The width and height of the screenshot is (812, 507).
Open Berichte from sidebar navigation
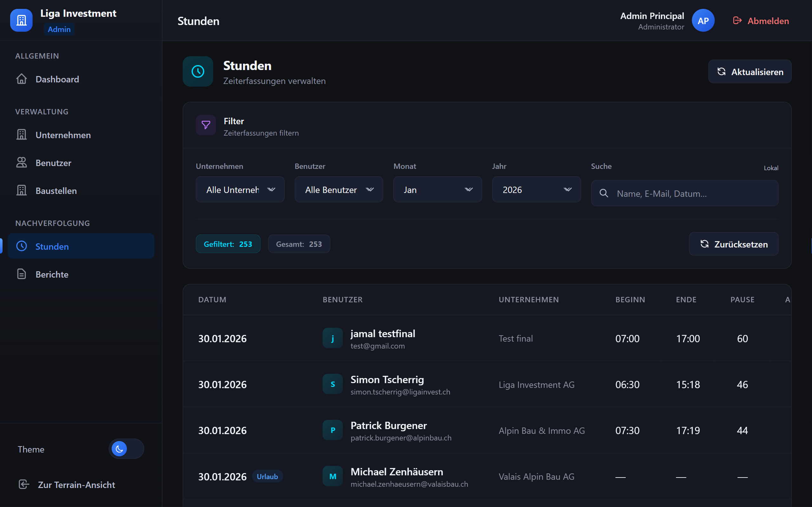click(x=52, y=274)
